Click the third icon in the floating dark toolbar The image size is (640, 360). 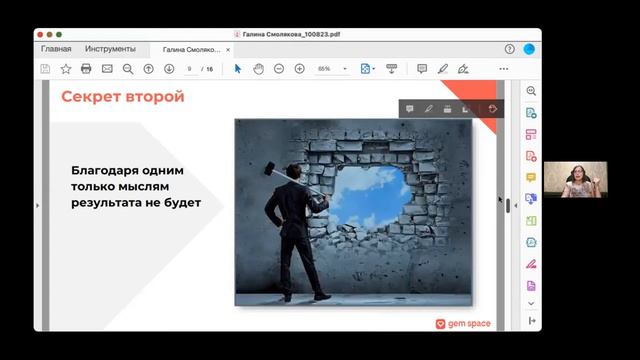pos(447,109)
